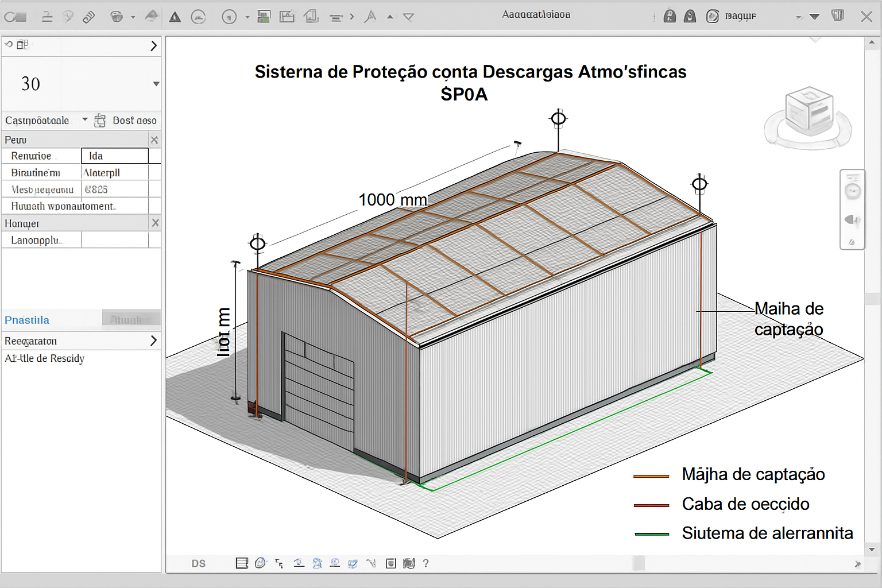Screen dimensions: 882x588
Task: Click the framed square icon in view bar
Action: [x=390, y=563]
